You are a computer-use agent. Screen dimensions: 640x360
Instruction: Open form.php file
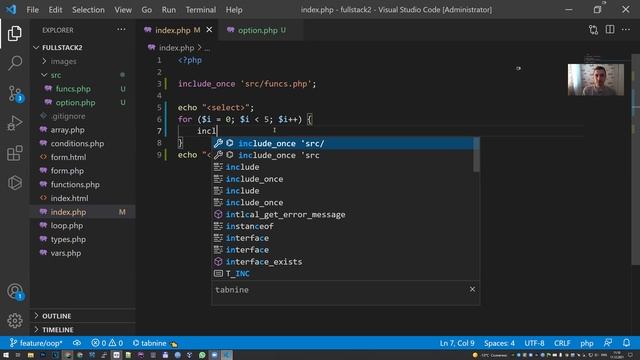(83, 171)
